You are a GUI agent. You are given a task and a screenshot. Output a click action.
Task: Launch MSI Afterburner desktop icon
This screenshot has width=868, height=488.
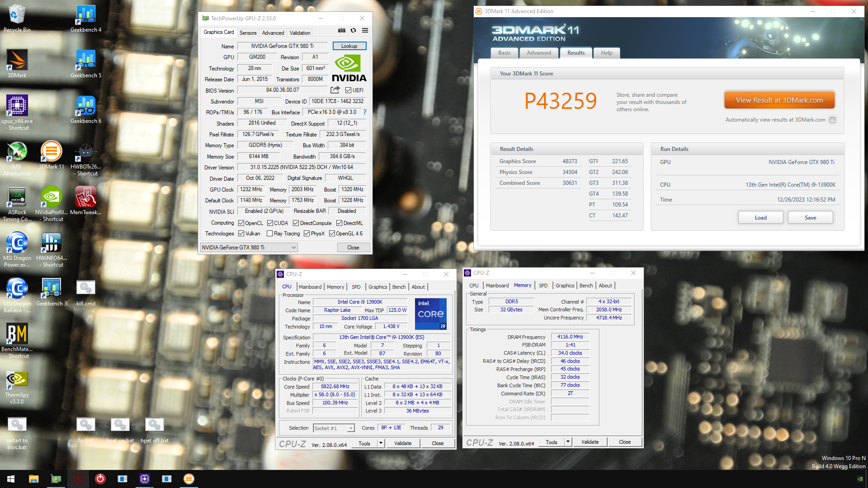tap(17, 158)
